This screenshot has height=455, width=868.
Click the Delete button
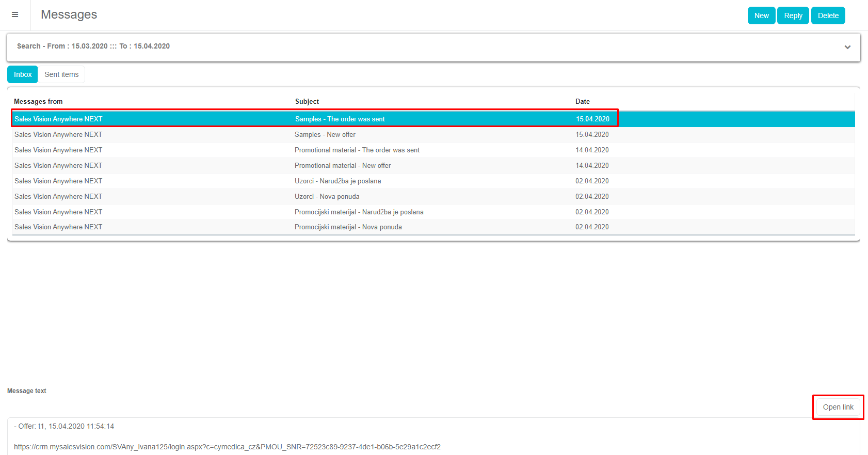(828, 15)
